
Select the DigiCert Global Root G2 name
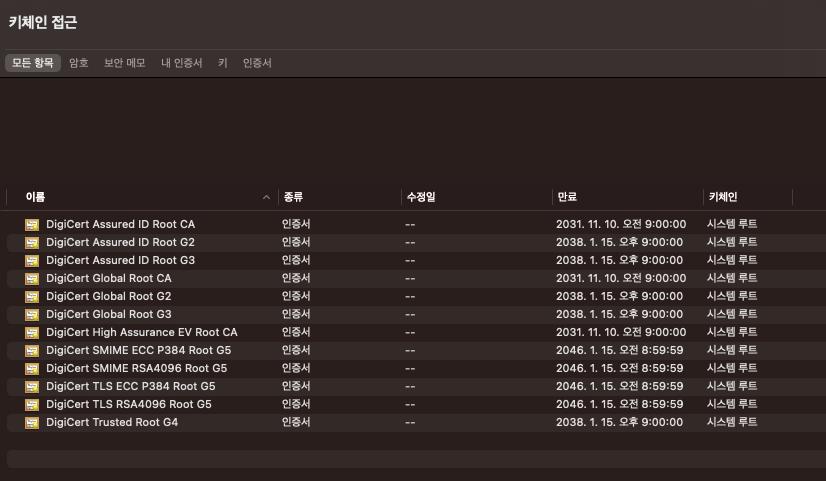point(109,296)
